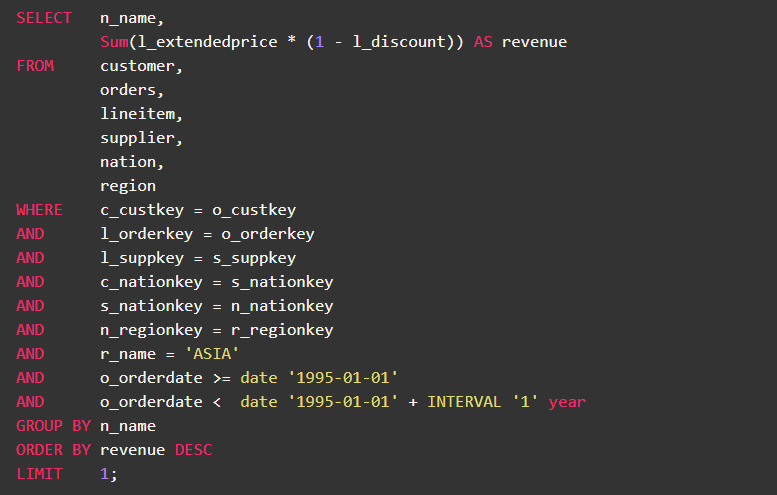The width and height of the screenshot is (777, 495).
Task: Click the LIMIT keyword
Action: [40, 474]
